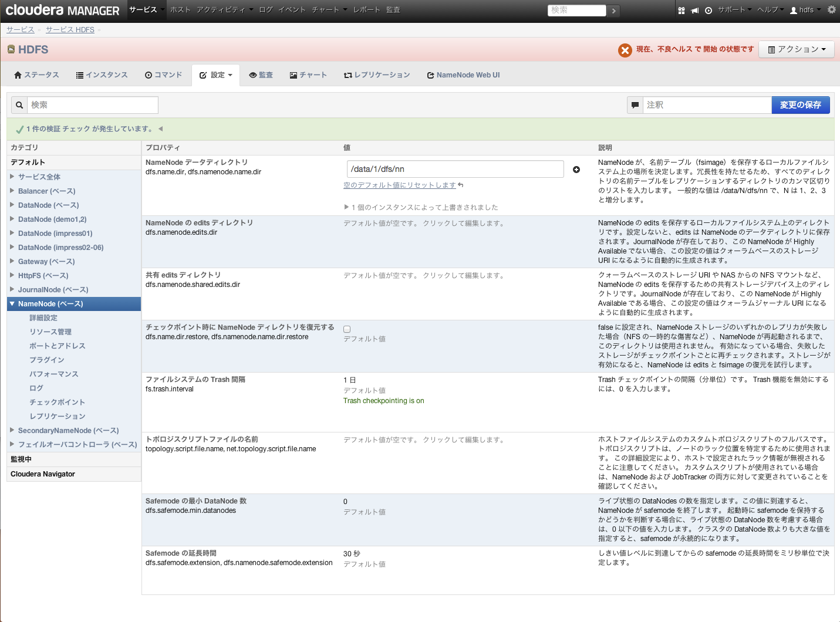
Task: Expand the overridden-by-1-instance details triangle
Action: (x=346, y=207)
